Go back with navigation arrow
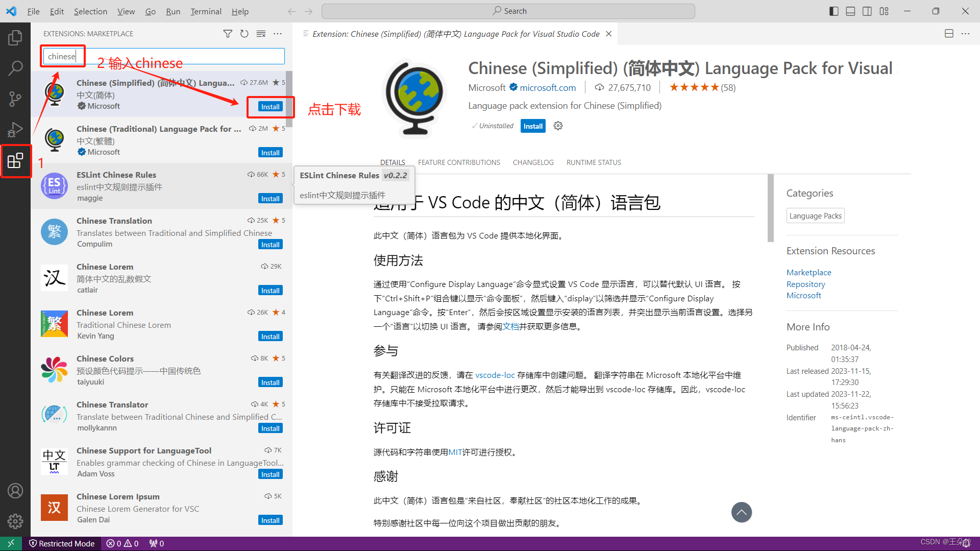Screen dimensions: 980x551 (291, 11)
